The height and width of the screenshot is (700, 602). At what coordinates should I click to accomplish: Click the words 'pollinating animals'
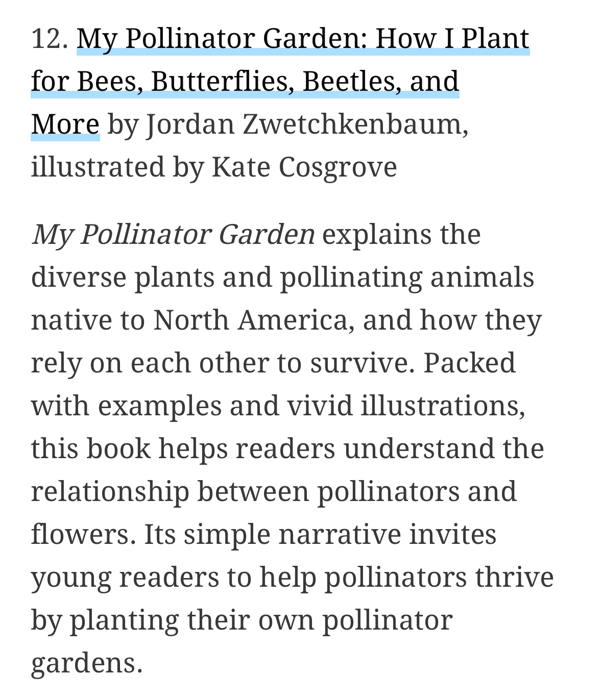click(407, 277)
